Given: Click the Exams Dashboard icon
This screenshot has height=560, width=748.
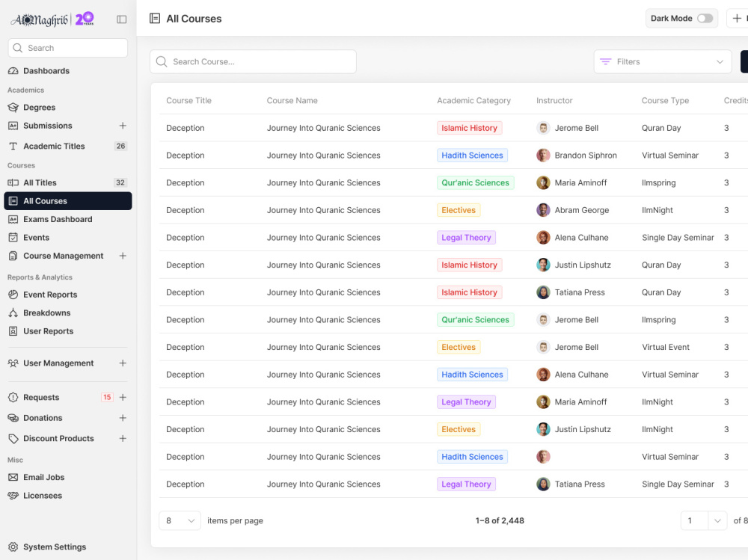Looking at the screenshot, I should click(x=13, y=219).
